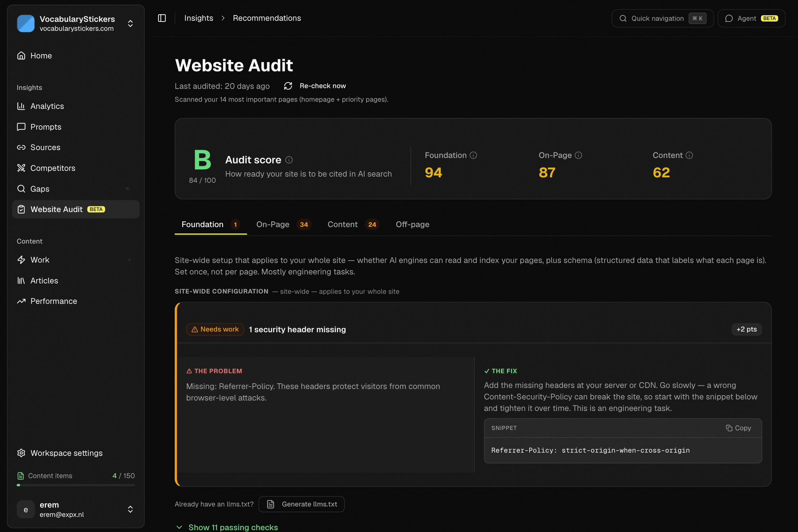
Task: Switch to the Content tab
Action: pyautogui.click(x=353, y=224)
